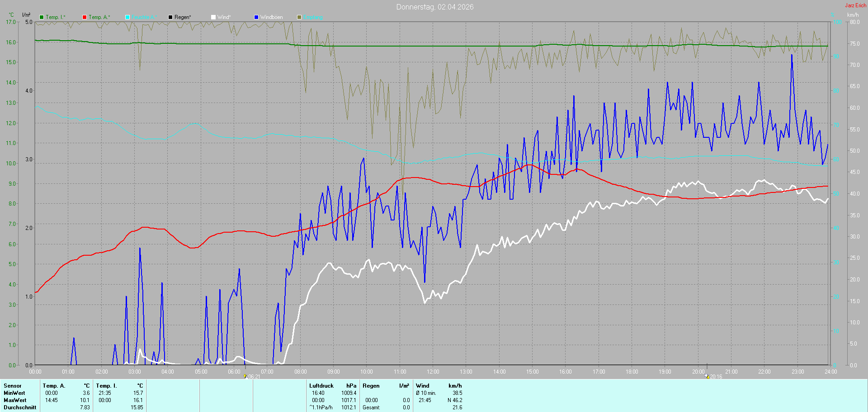The height and width of the screenshot is (412, 868).
Task: Click the '38.5' wind ten-minute value
Action: coord(458,393)
